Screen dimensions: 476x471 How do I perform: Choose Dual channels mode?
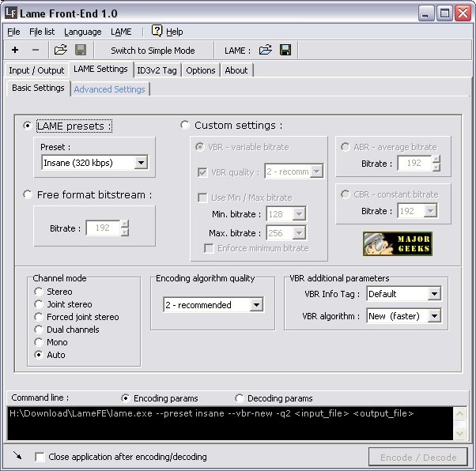(x=39, y=330)
